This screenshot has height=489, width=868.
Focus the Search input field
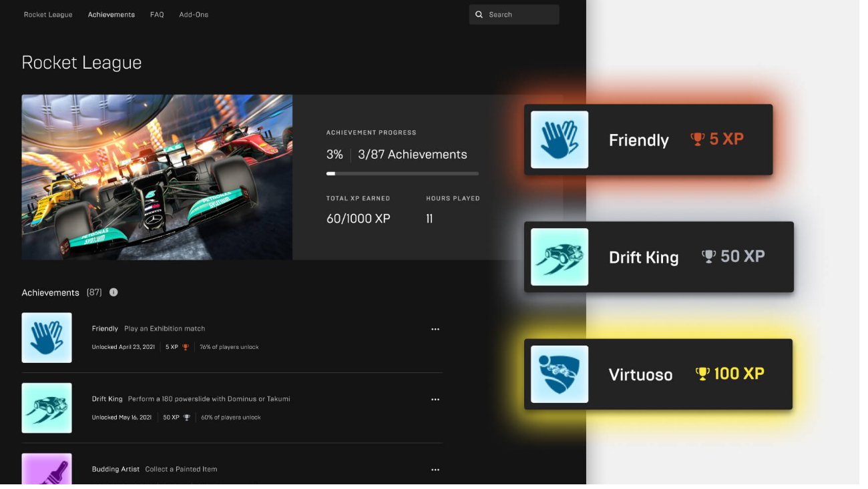pos(514,15)
